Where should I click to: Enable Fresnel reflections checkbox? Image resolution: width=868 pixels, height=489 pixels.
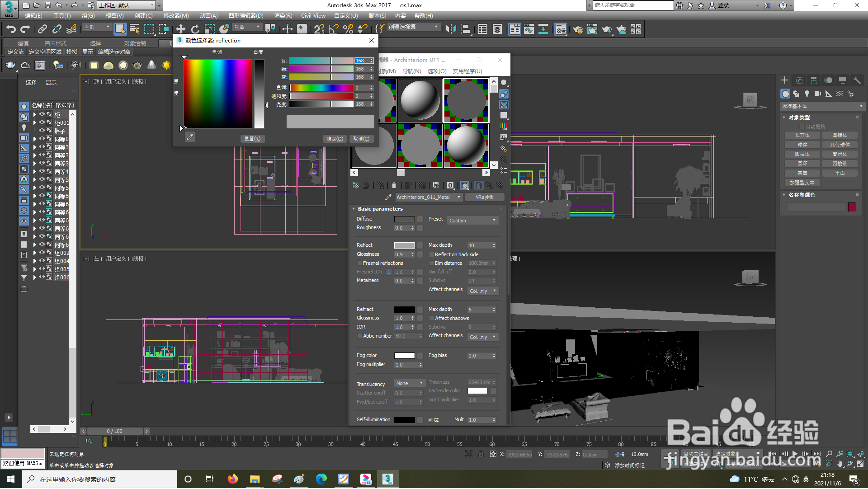point(360,263)
